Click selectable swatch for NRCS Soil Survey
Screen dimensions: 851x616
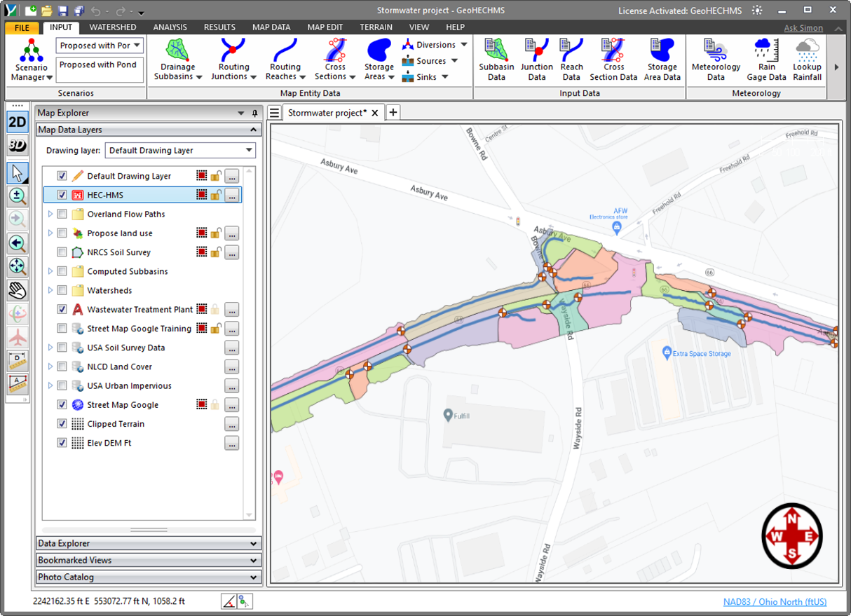(202, 252)
